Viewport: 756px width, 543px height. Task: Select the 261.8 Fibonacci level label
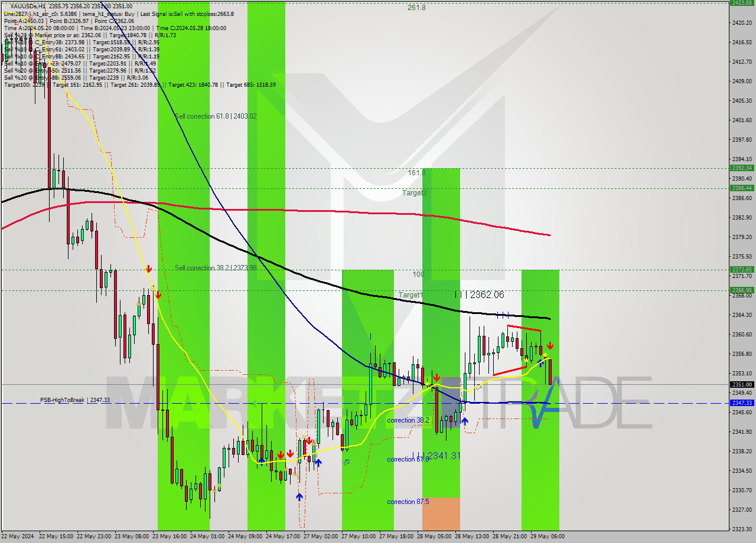(x=416, y=8)
